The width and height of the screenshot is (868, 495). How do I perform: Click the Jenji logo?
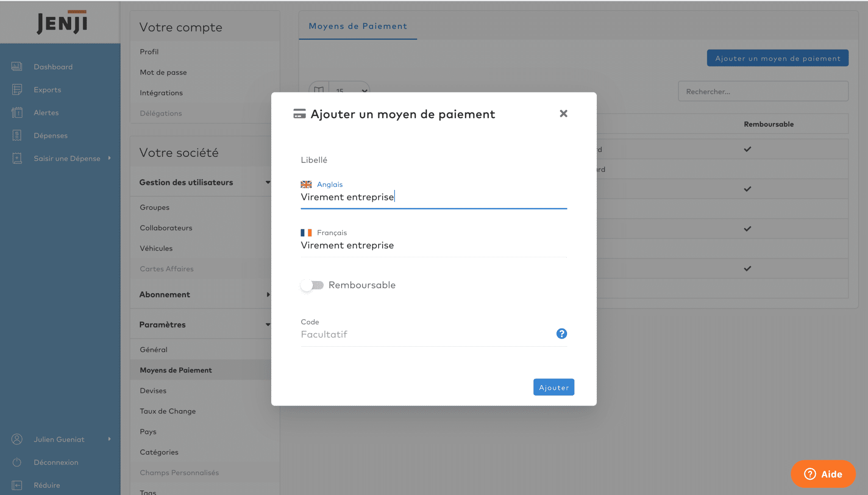coord(62,22)
